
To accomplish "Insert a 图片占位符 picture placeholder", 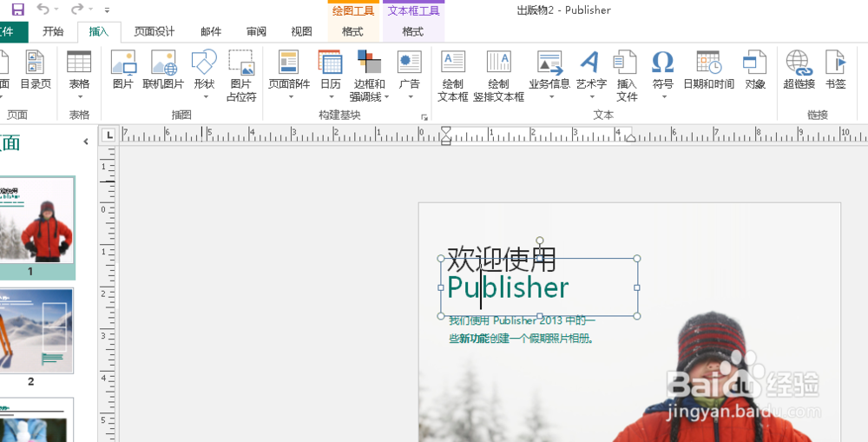I will click(x=240, y=76).
